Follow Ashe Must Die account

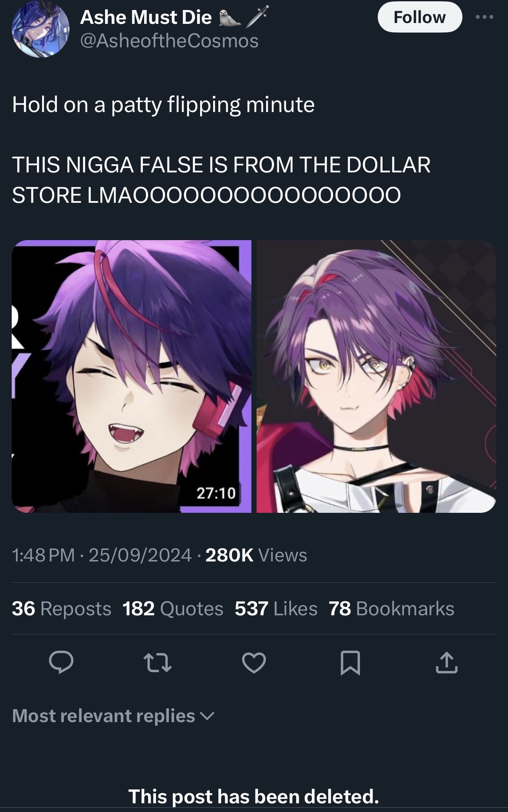click(x=419, y=17)
